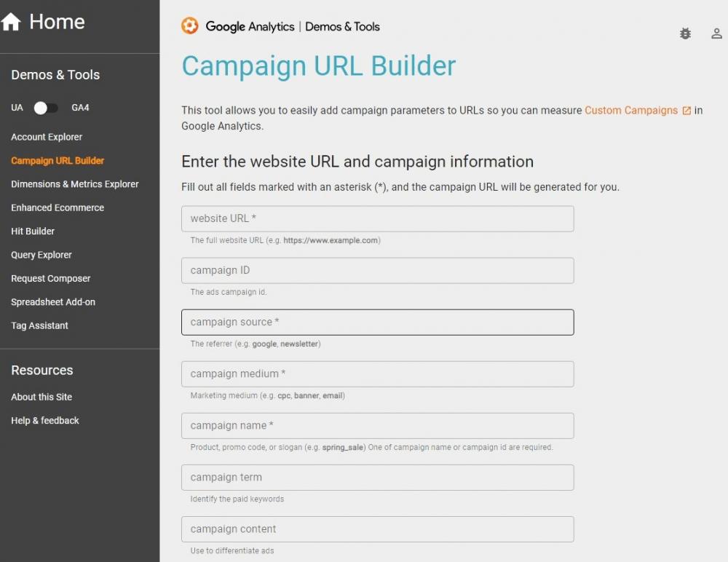Click Help & feedback link
The width and height of the screenshot is (728, 562).
[45, 420]
